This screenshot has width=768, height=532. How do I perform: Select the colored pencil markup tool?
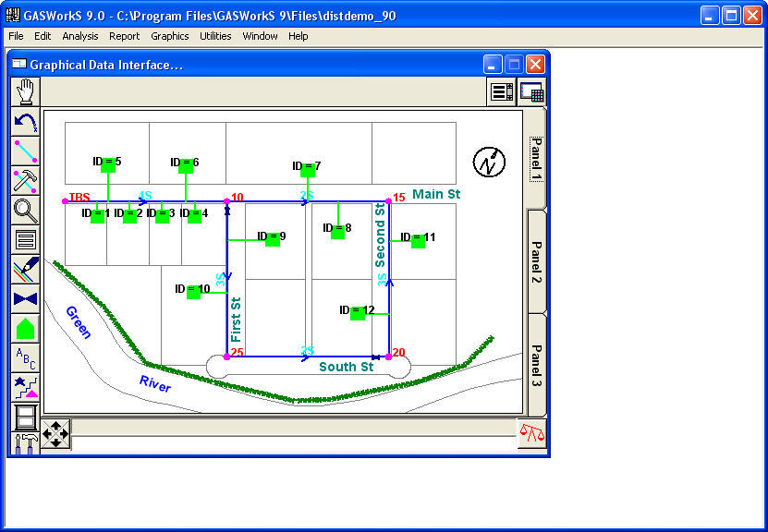tap(24, 269)
